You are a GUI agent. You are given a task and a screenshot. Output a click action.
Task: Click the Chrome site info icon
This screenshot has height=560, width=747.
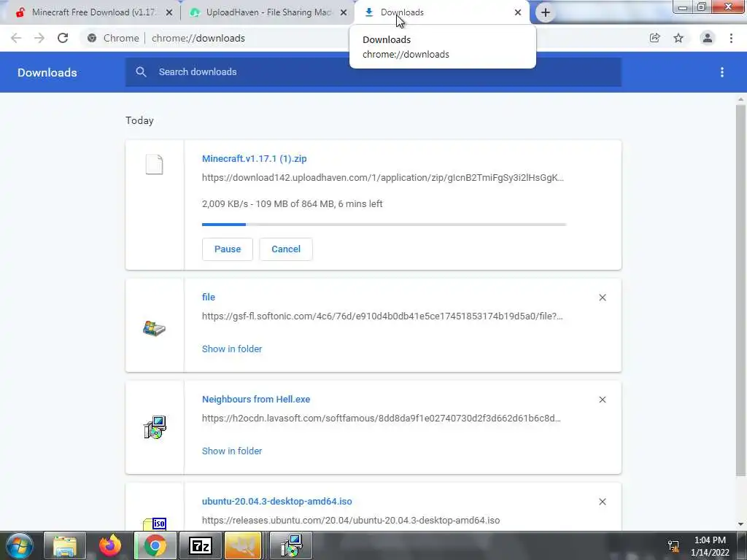coord(92,38)
